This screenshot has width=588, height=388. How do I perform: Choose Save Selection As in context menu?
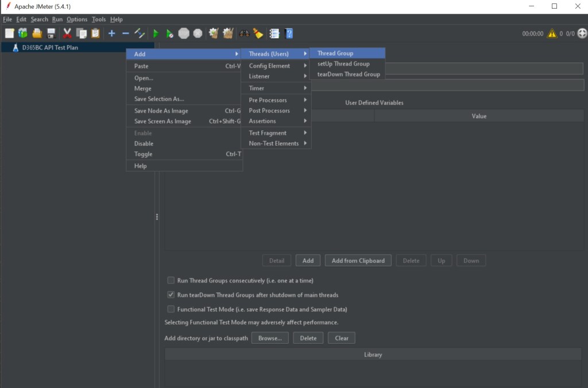(159, 99)
